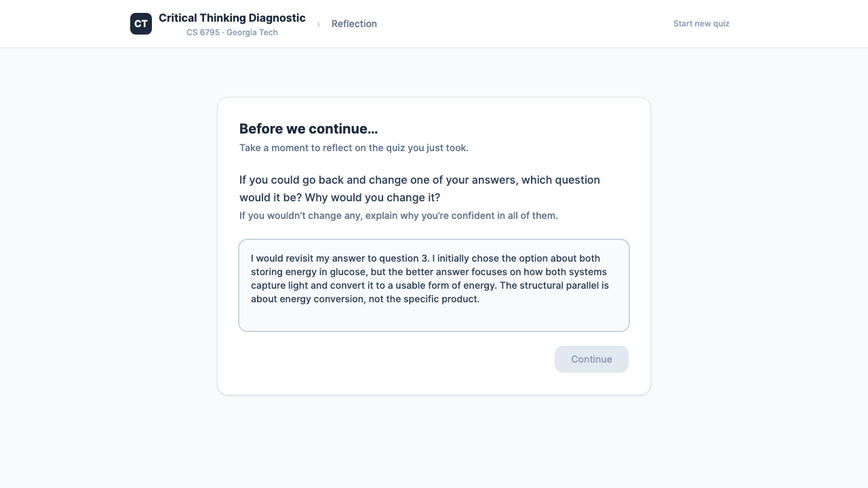Click the CT logo icon
The width and height of the screenshot is (868, 488).
point(141,24)
